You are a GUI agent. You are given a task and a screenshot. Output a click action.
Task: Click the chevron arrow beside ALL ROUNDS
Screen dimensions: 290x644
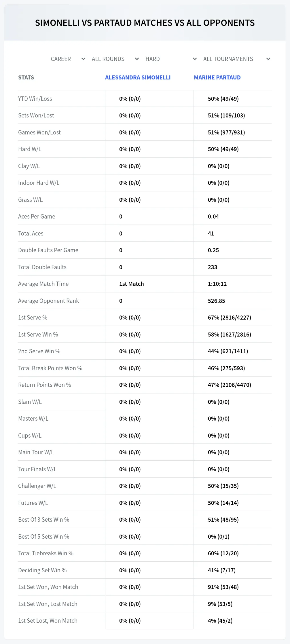coord(137,59)
